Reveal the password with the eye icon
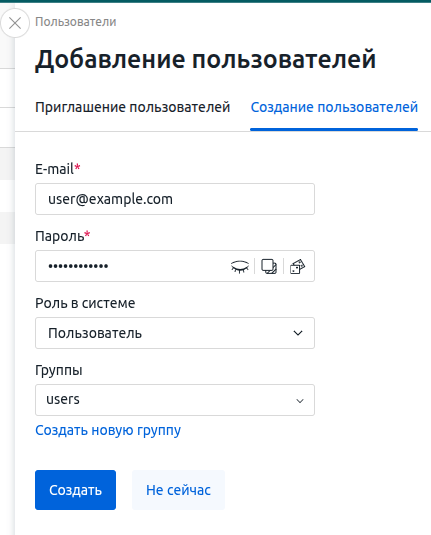Image resolution: width=431 pixels, height=535 pixels. click(x=240, y=266)
